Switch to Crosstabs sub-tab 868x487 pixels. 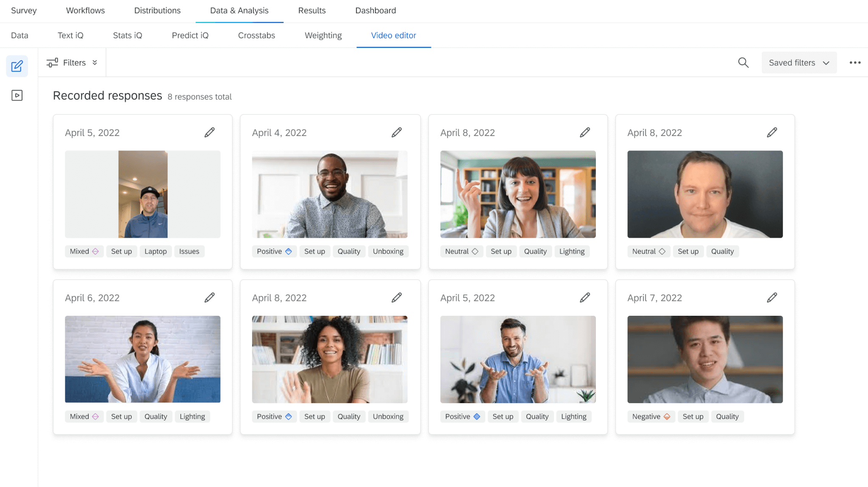pyautogui.click(x=256, y=36)
